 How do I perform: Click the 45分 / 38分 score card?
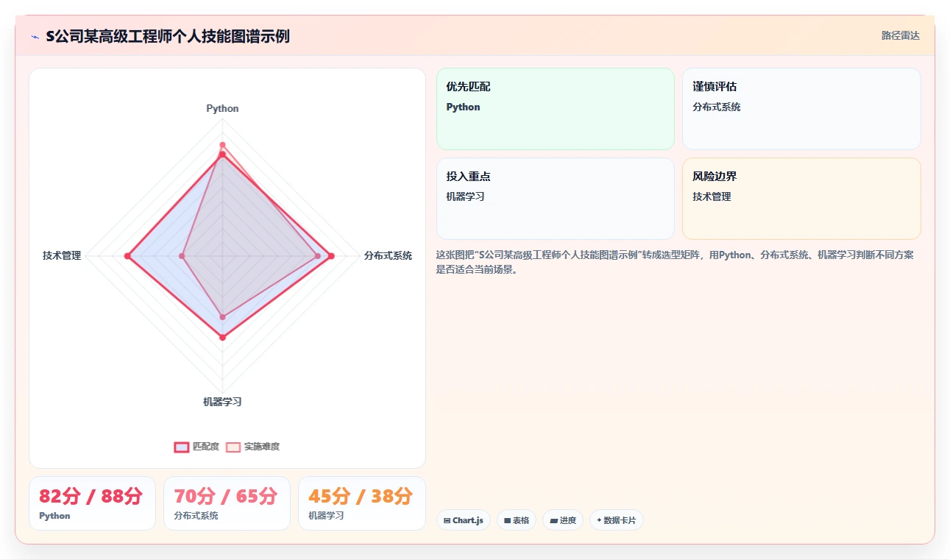point(361,503)
